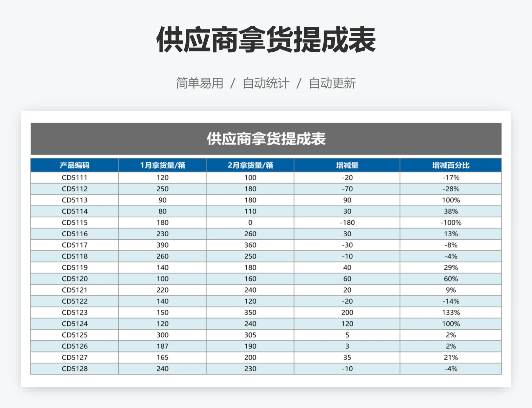Select the 133% percentage cell for CD5123
Screen dimensions: 532x408
click(x=450, y=312)
